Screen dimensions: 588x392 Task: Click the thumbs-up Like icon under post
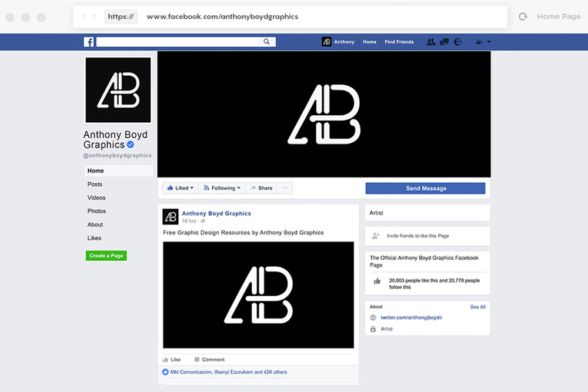coord(165,360)
